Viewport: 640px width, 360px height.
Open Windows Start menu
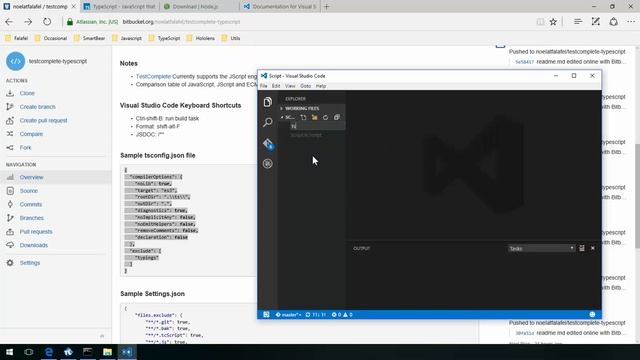point(9,352)
